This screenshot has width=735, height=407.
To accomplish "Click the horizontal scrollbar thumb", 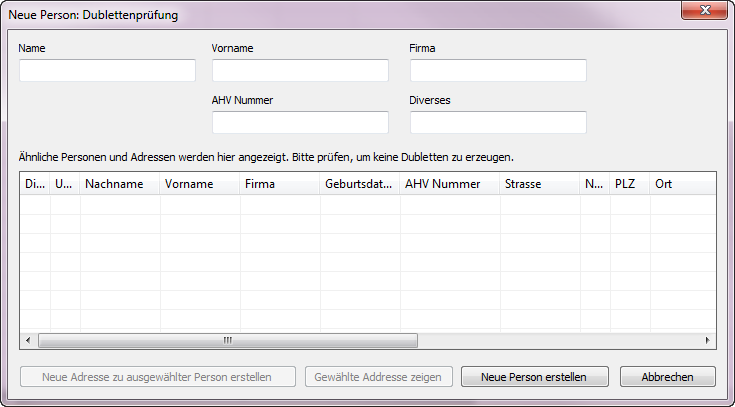I will [x=227, y=341].
